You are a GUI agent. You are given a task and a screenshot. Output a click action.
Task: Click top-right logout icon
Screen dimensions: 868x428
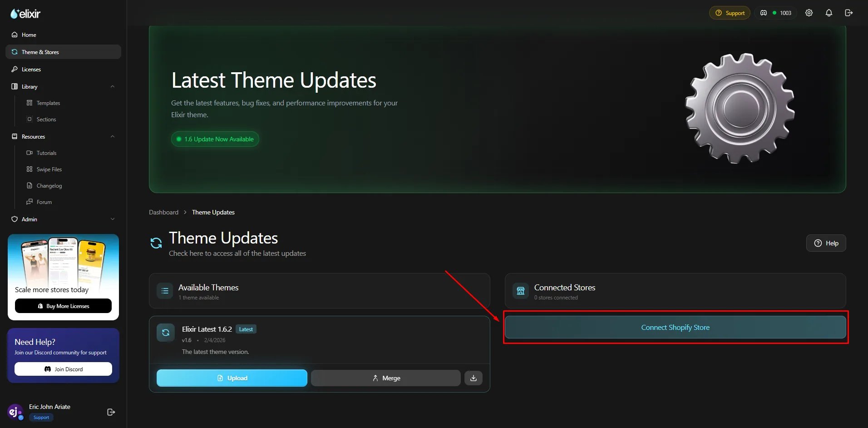pyautogui.click(x=849, y=13)
